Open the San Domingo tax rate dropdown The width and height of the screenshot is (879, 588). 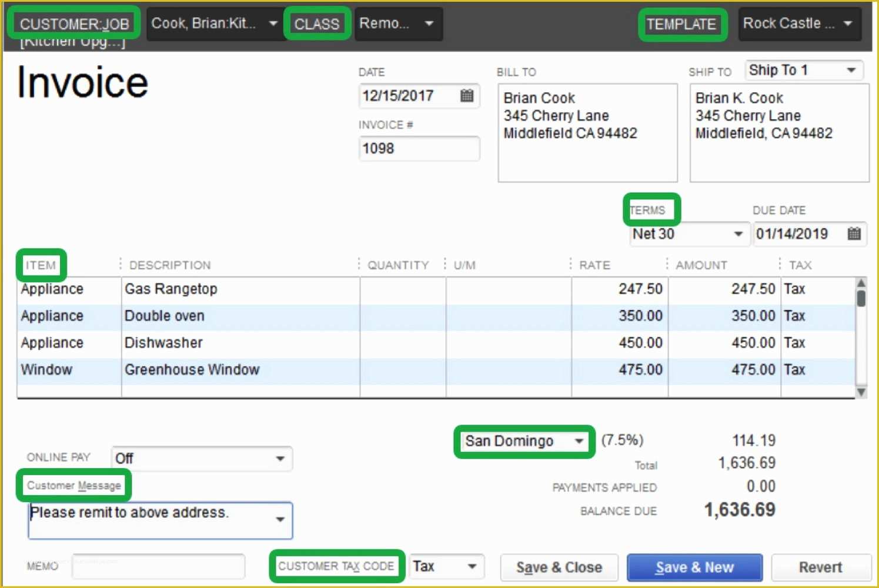579,442
